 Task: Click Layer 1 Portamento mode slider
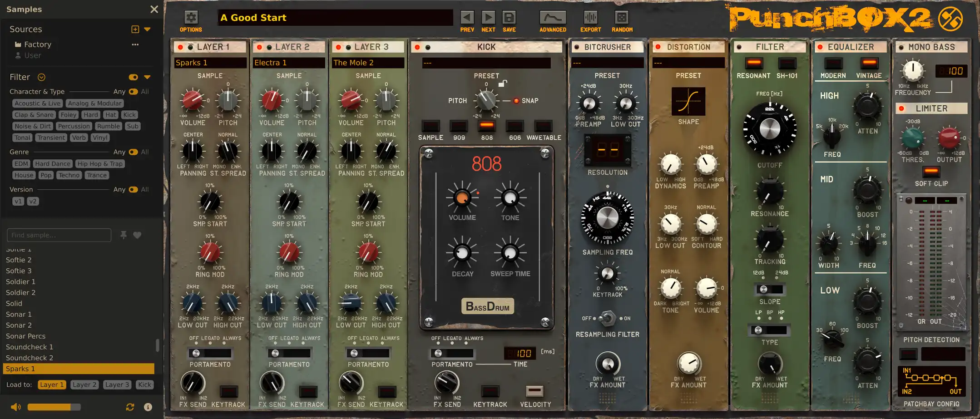[x=210, y=353]
